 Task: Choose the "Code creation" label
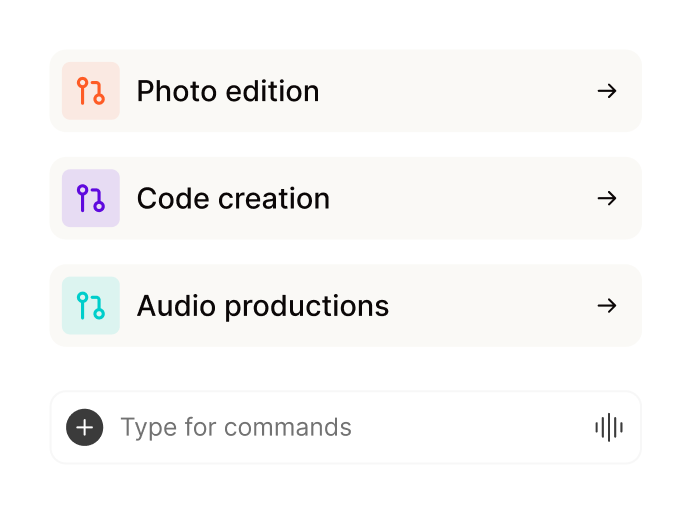point(233,198)
